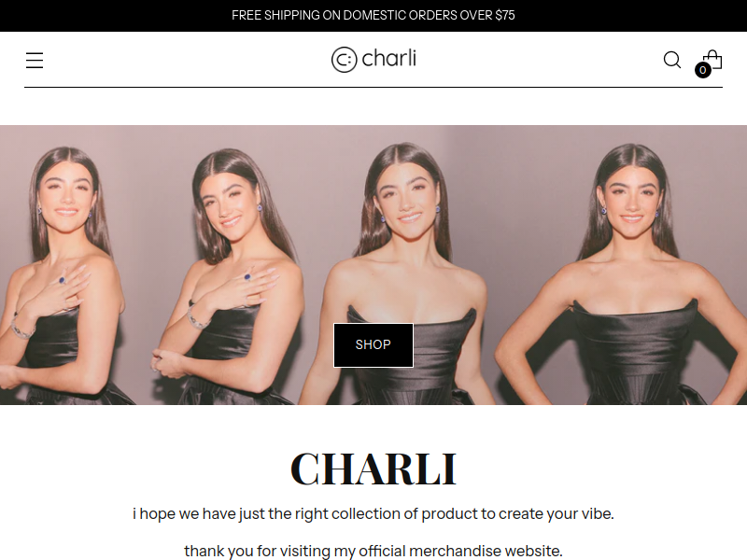Screen dimensions: 747x560
Task: Open the hamburger navigation menu
Action: (35, 61)
